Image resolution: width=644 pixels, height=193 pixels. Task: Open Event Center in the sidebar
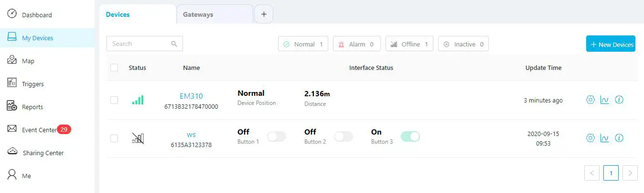pyautogui.click(x=39, y=130)
